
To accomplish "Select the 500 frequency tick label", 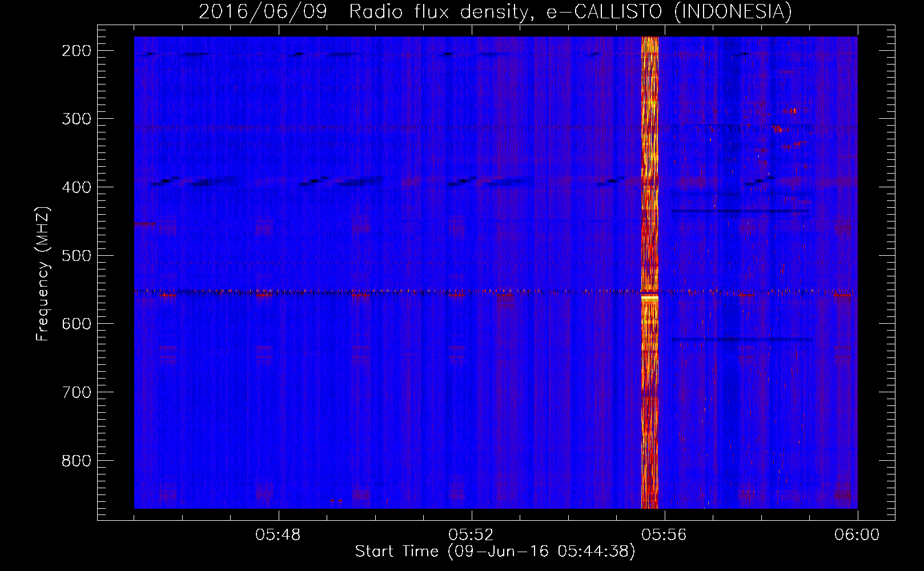I will (77, 255).
